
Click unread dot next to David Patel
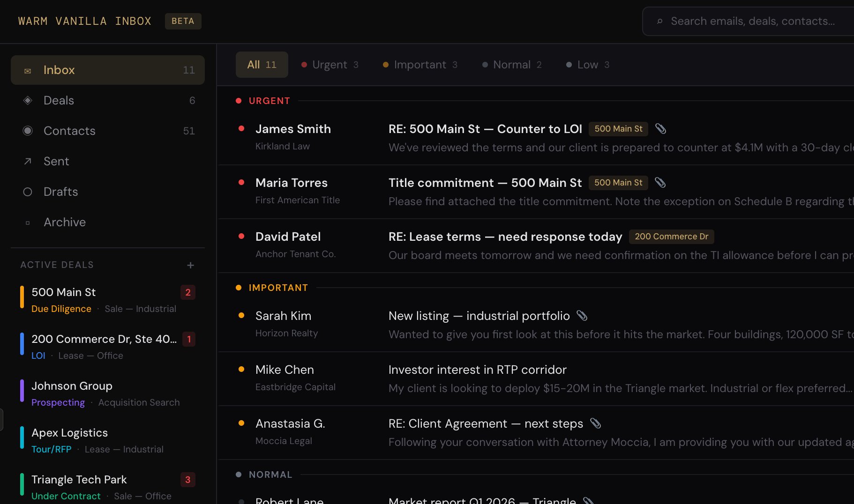241,236
